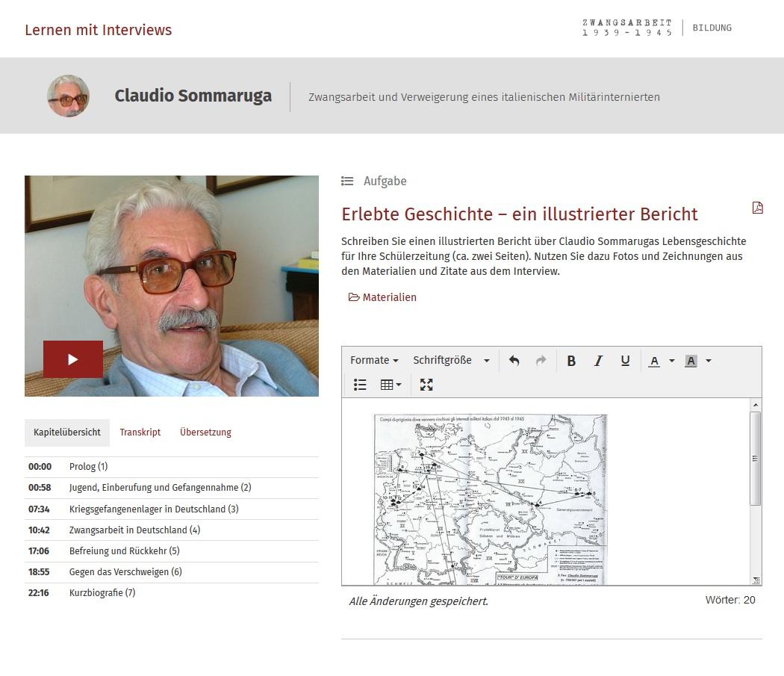Toggle italic formatting
This screenshot has height=676, width=784.
pos(598,360)
